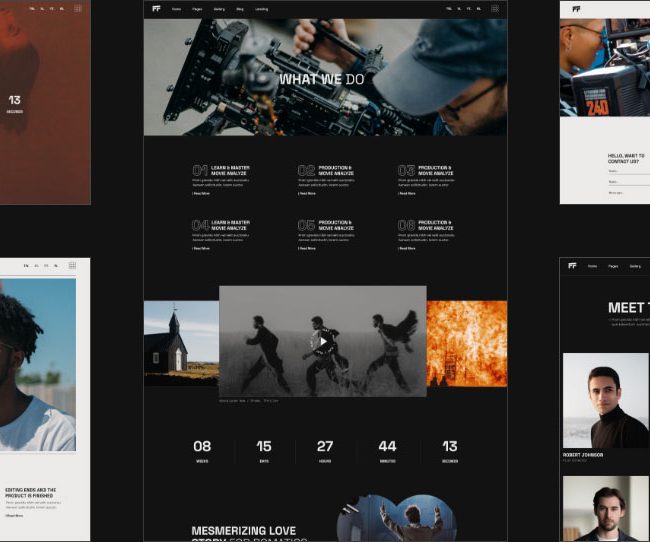Click the 13 seconds value on the red page
The height and width of the screenshot is (542, 650).
[15, 100]
